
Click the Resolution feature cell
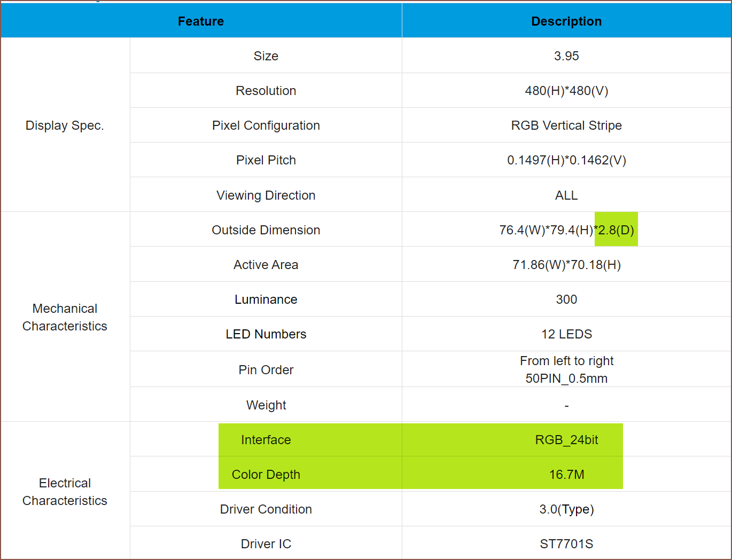click(x=266, y=91)
